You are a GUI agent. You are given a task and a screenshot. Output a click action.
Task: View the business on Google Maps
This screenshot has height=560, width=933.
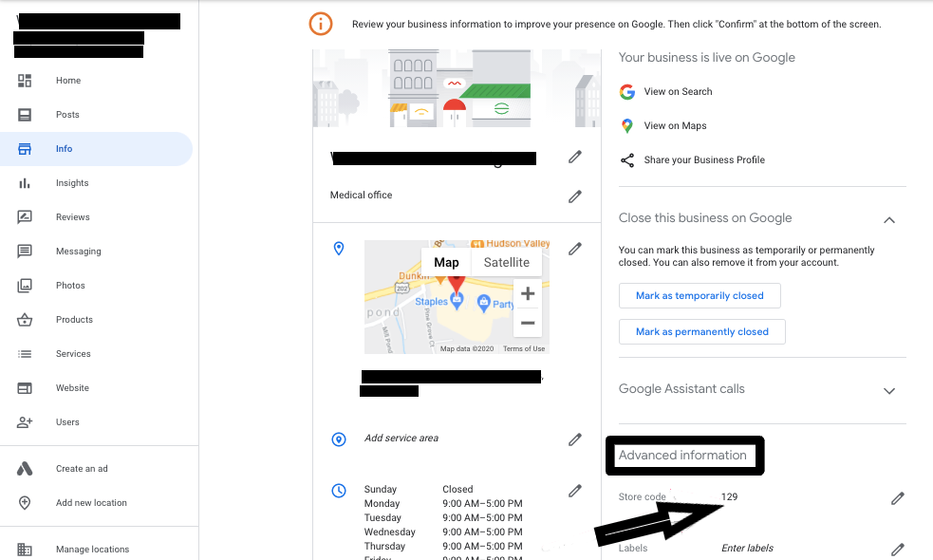pyautogui.click(x=674, y=125)
